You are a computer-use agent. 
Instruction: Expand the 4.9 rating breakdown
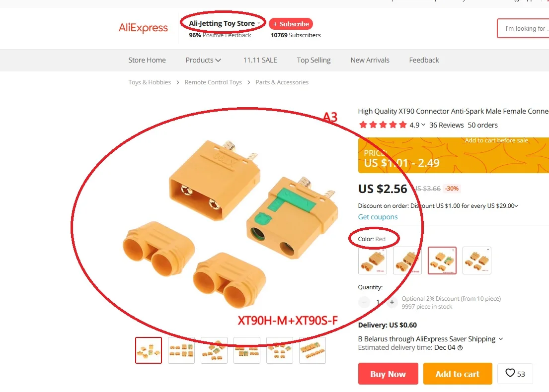point(417,125)
